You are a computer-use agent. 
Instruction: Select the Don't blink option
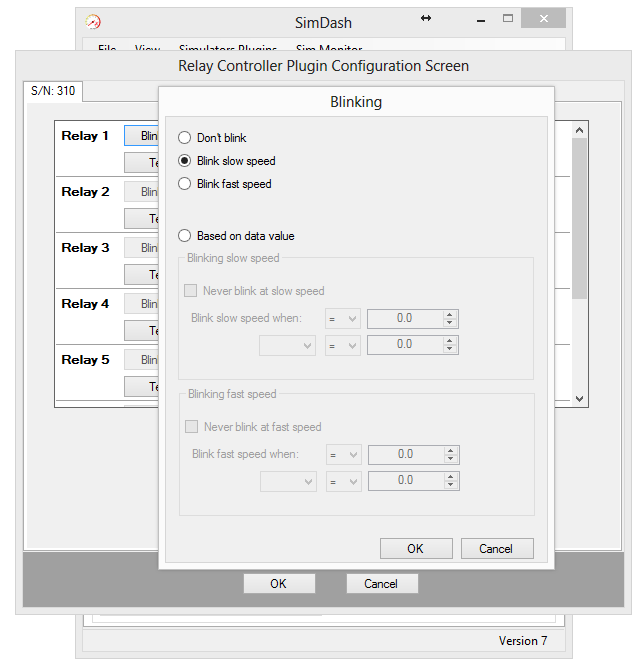coord(184,138)
